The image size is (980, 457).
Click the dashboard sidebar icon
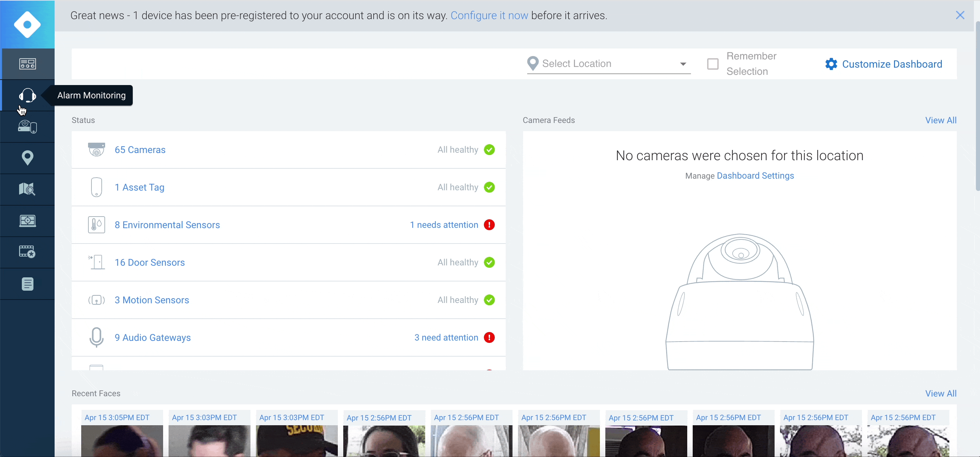pyautogui.click(x=27, y=64)
